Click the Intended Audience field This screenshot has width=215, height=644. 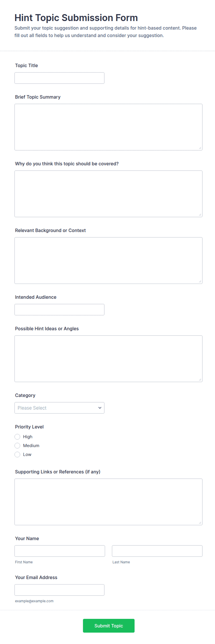coord(59,309)
